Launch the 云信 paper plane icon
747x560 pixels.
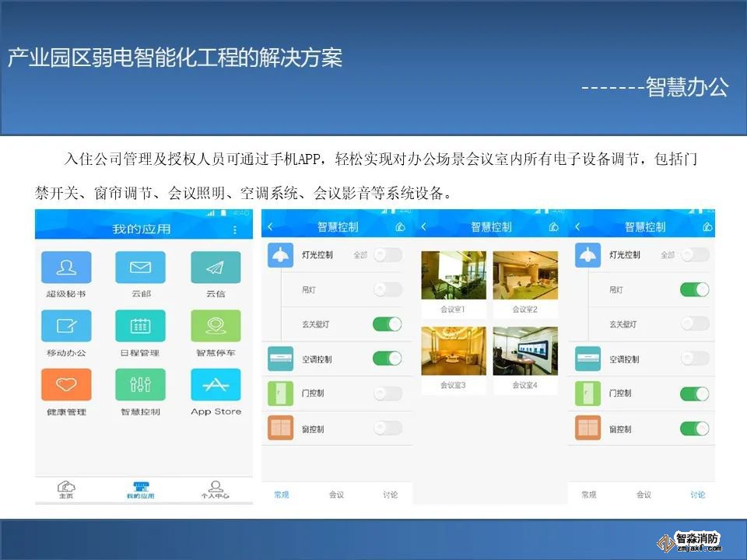pos(216,268)
